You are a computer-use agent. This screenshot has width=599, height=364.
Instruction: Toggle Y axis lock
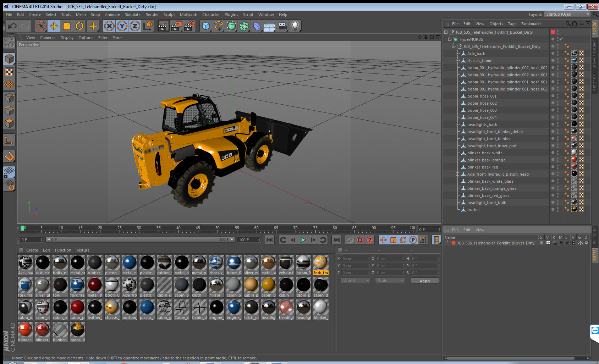[122, 26]
